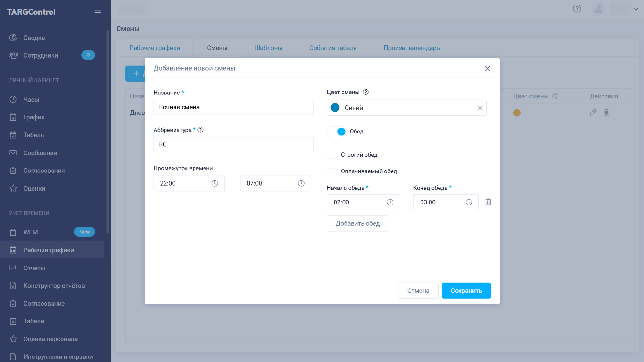Switch to the Шаблоны tab
The image size is (644, 362).
(268, 48)
